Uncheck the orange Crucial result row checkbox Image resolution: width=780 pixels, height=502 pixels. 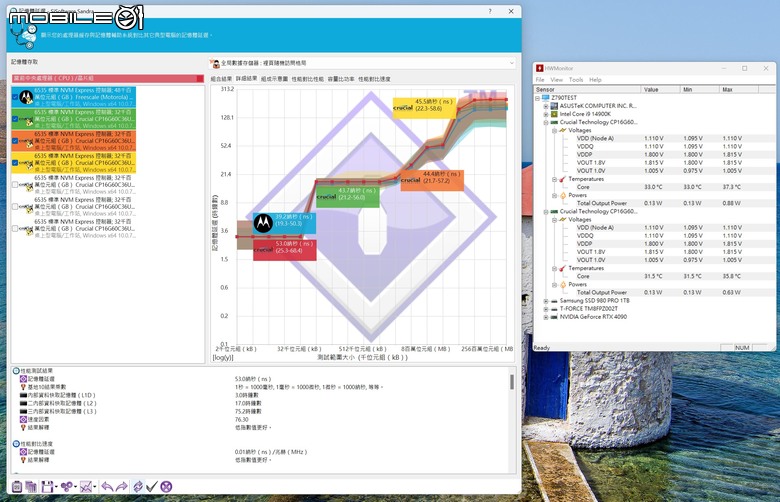point(15,141)
